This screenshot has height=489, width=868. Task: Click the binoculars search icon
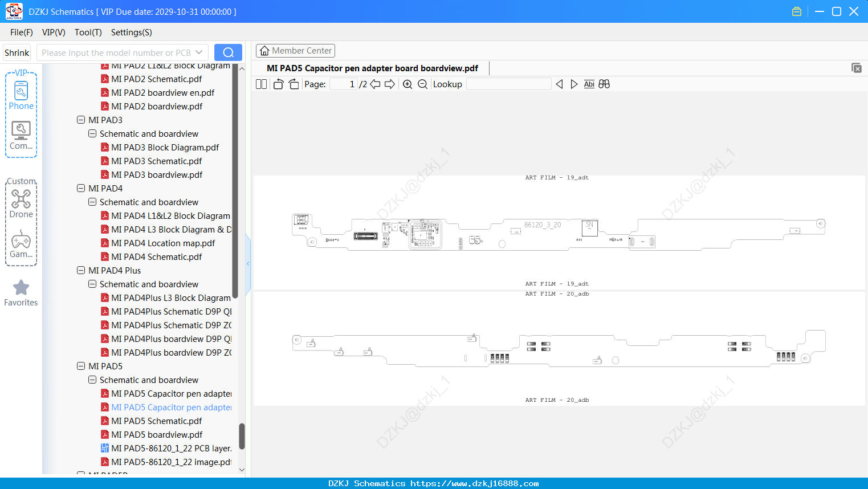pos(604,84)
